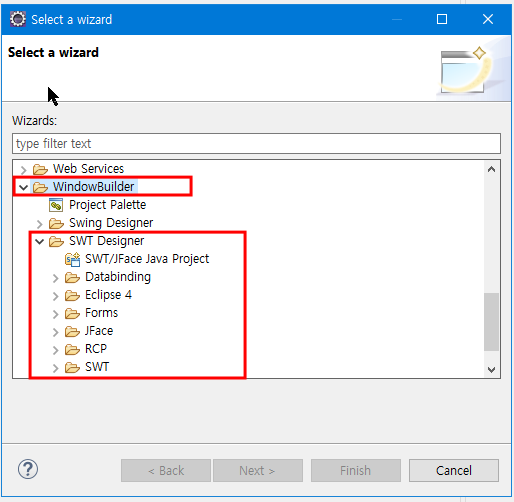This screenshot has width=514, height=502.
Task: Expand the Eclipse 4 node
Action: (x=55, y=296)
